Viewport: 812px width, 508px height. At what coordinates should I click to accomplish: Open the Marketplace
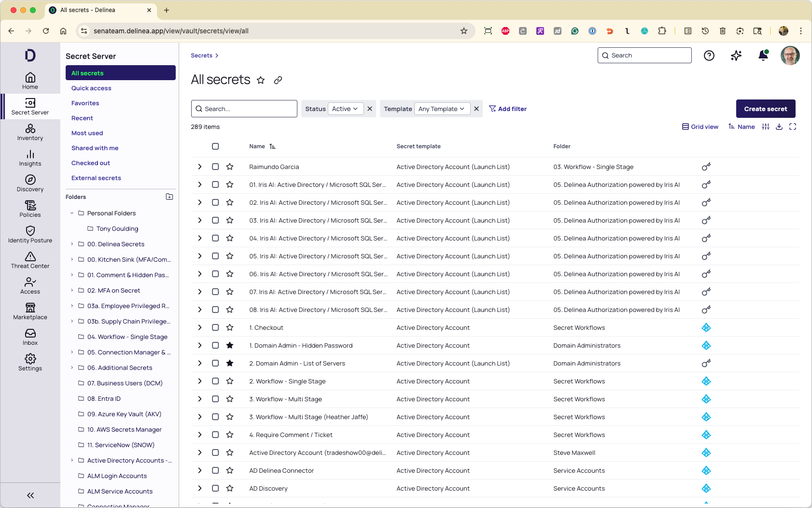(x=30, y=311)
